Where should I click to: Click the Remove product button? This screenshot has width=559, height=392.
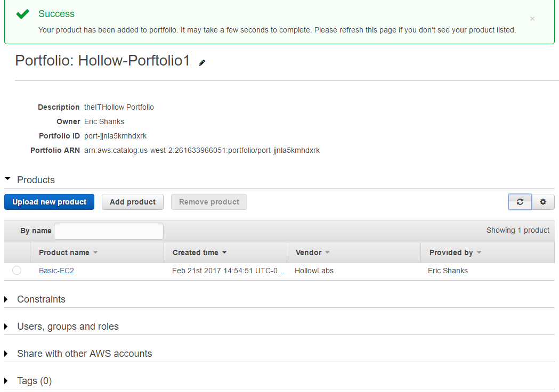[x=209, y=202]
